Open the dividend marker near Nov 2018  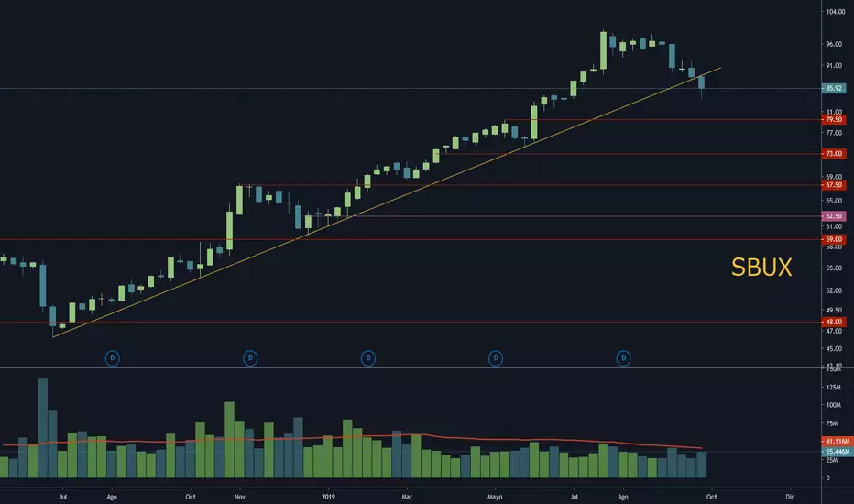click(250, 358)
